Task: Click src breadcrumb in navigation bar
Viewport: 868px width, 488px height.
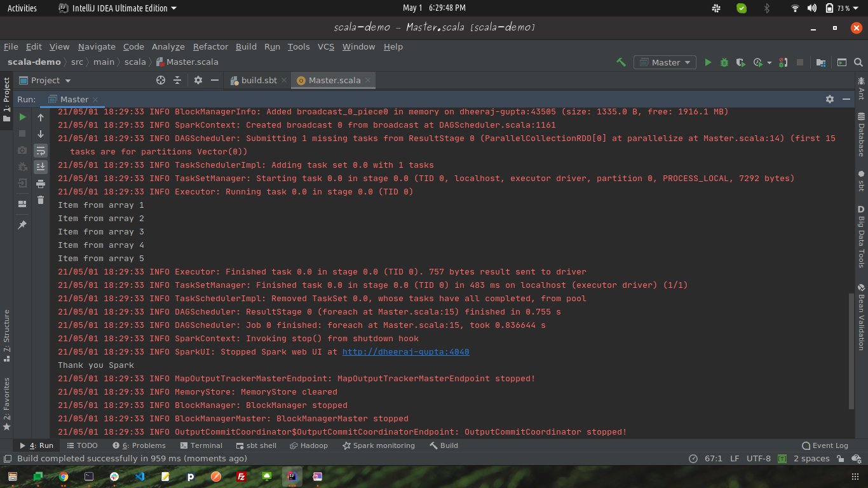Action: click(x=77, y=62)
